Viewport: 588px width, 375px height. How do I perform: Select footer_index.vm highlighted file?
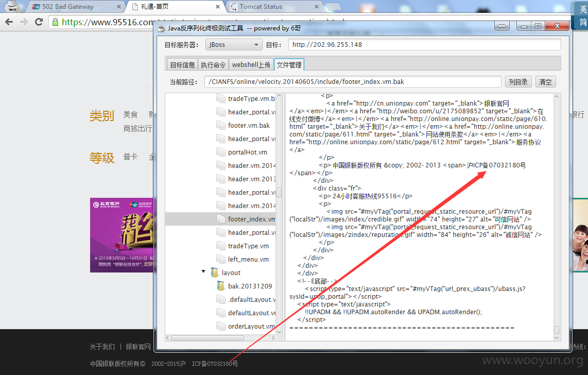(x=220, y=219)
